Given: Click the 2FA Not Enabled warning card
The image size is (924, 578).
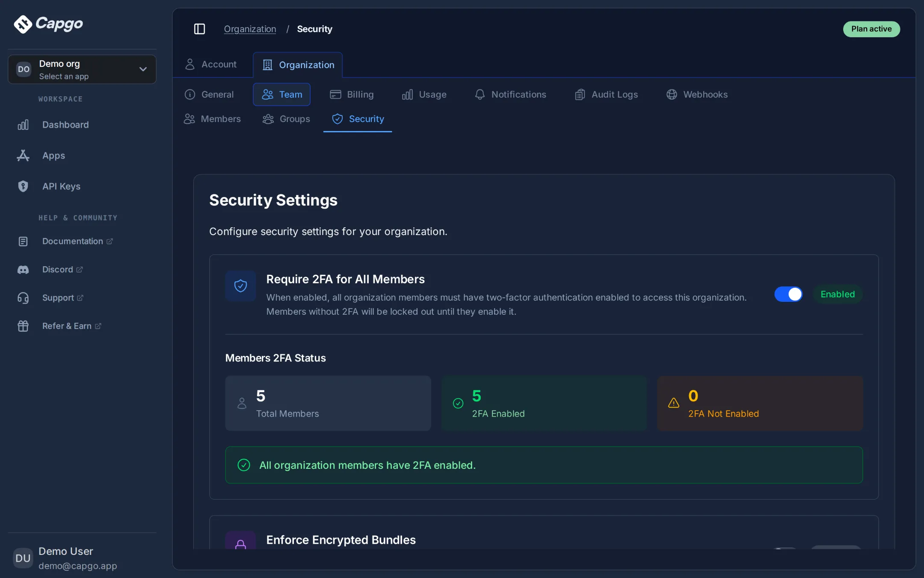Looking at the screenshot, I should (760, 403).
